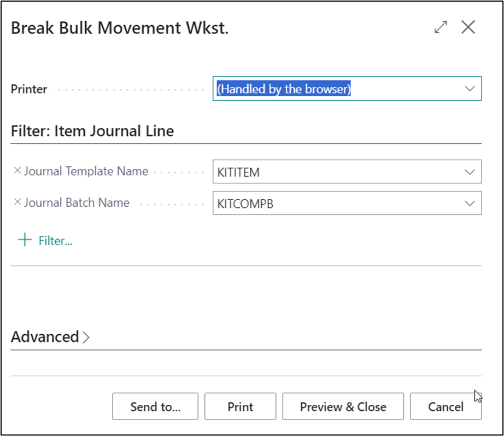This screenshot has height=436, width=504.
Task: Remove the Journal Template Name filter
Action: tap(17, 171)
